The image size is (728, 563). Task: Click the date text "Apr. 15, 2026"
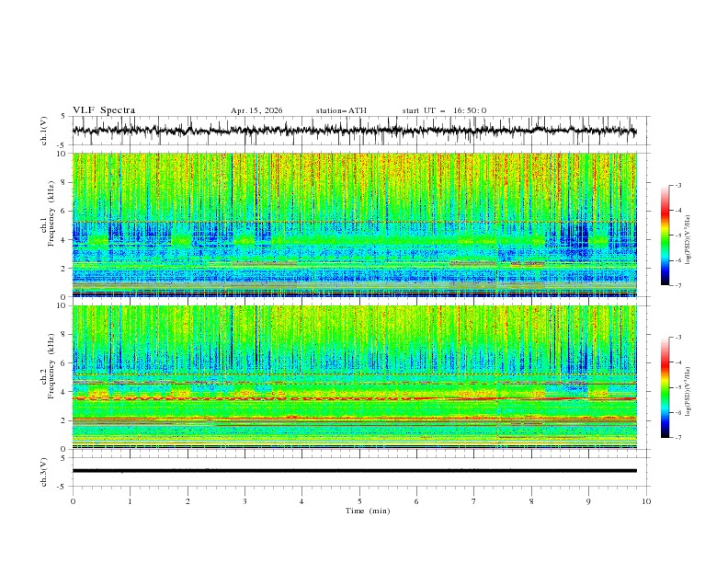click(x=256, y=110)
